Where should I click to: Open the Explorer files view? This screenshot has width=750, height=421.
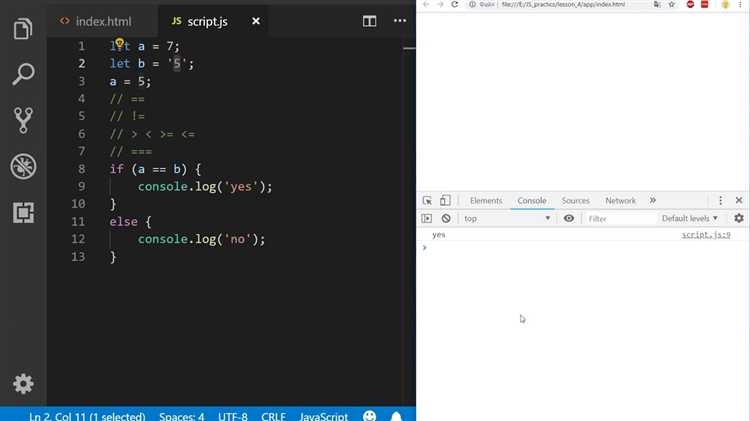click(23, 29)
